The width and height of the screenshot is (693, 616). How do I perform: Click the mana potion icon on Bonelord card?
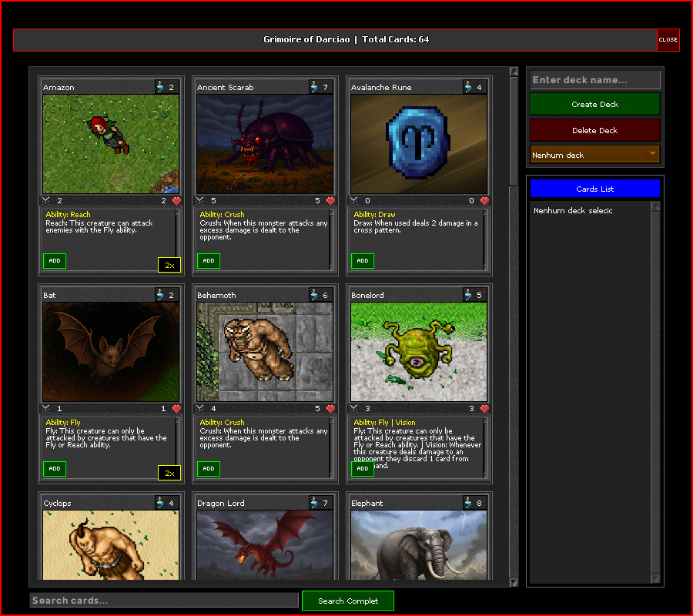coord(468,295)
